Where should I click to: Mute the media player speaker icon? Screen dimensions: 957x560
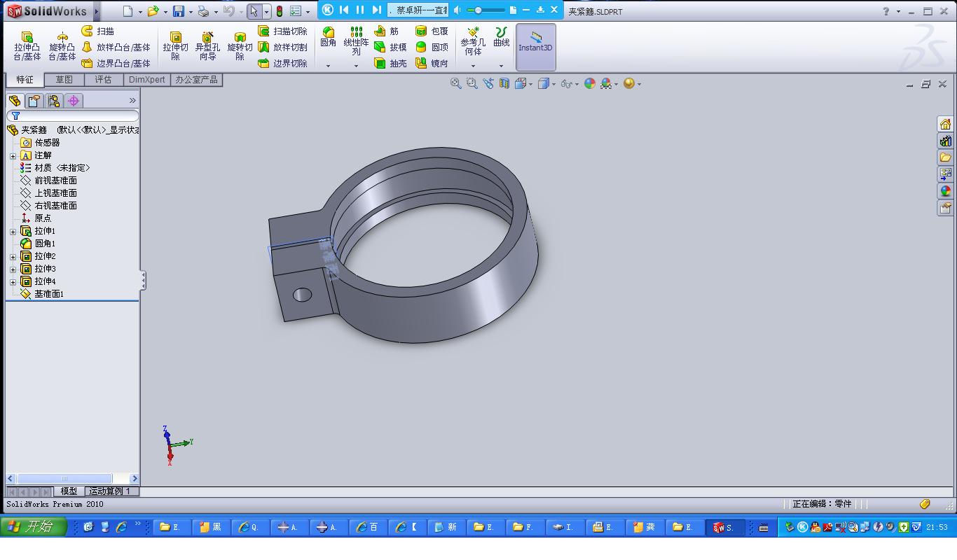(x=457, y=10)
